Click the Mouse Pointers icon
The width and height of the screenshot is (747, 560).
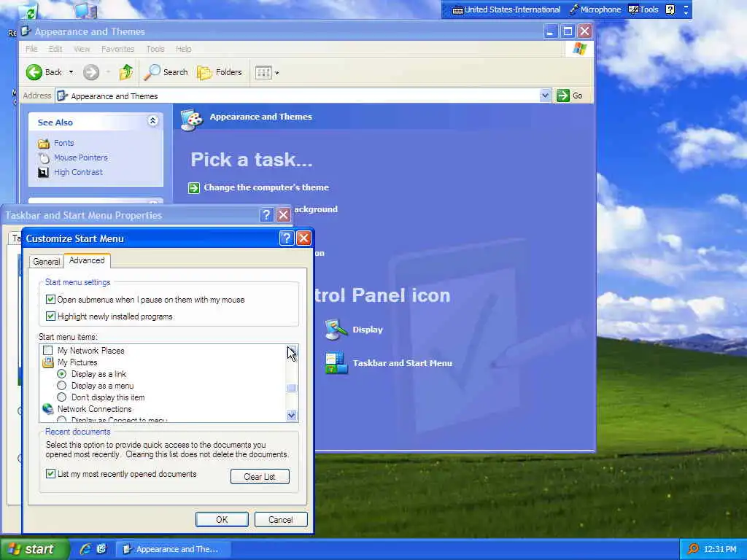point(43,157)
